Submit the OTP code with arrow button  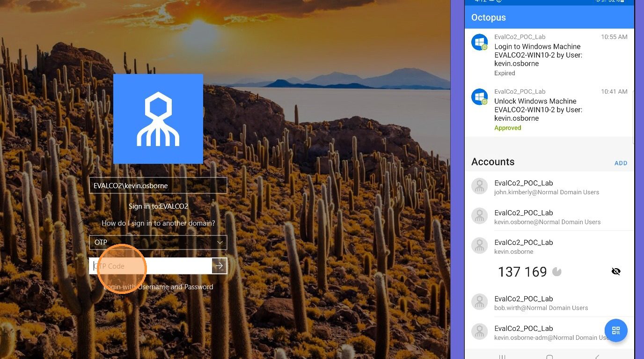(x=220, y=266)
